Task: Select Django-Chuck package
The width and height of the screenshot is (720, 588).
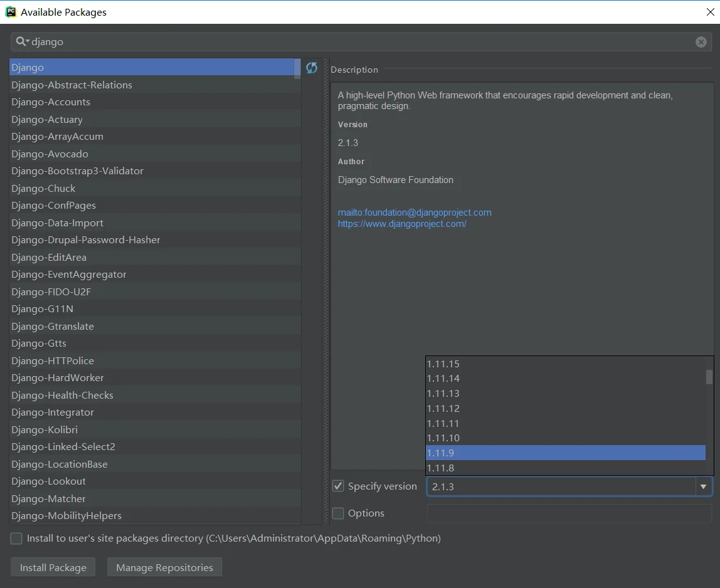Action: click(x=155, y=188)
